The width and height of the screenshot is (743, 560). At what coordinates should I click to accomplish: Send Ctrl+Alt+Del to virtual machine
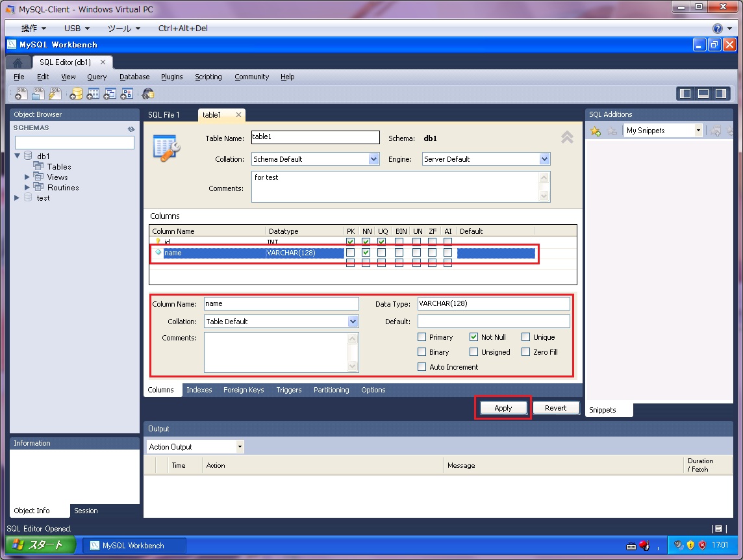point(183,29)
